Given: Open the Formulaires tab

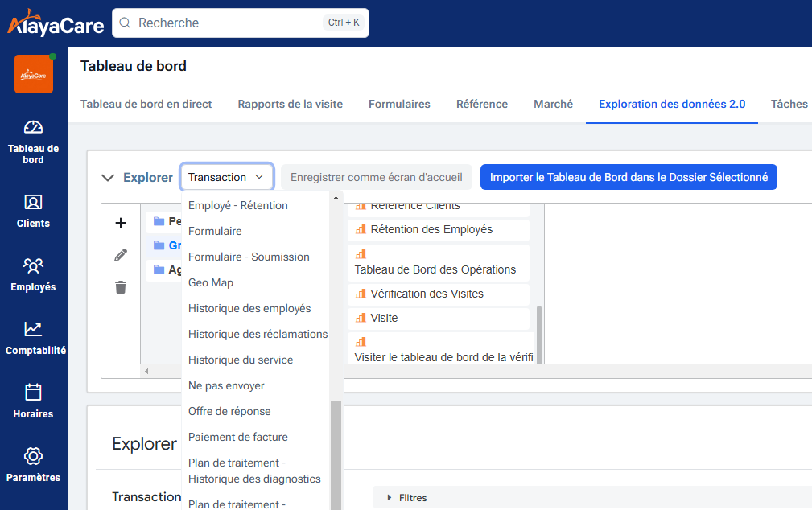Looking at the screenshot, I should pyautogui.click(x=399, y=104).
